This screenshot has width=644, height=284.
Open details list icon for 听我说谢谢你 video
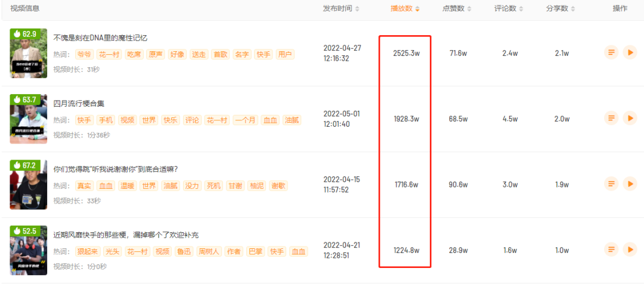pos(611,183)
